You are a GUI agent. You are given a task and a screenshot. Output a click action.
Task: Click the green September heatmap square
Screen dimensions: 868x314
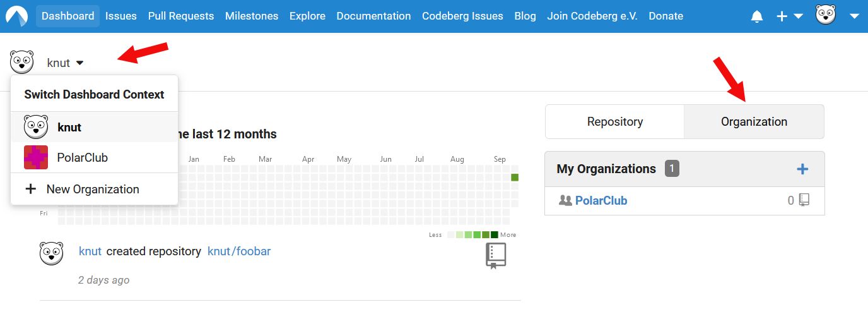(515, 178)
